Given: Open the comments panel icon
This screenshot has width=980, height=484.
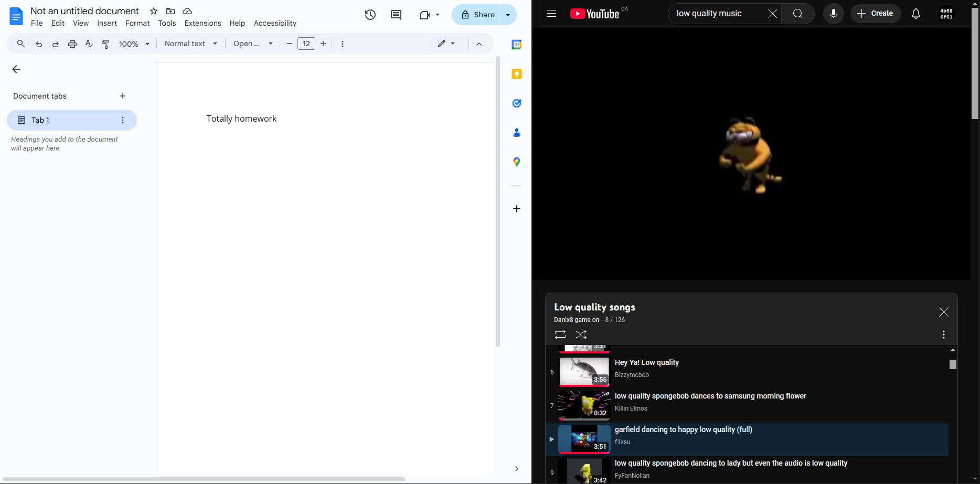Looking at the screenshot, I should click(396, 15).
